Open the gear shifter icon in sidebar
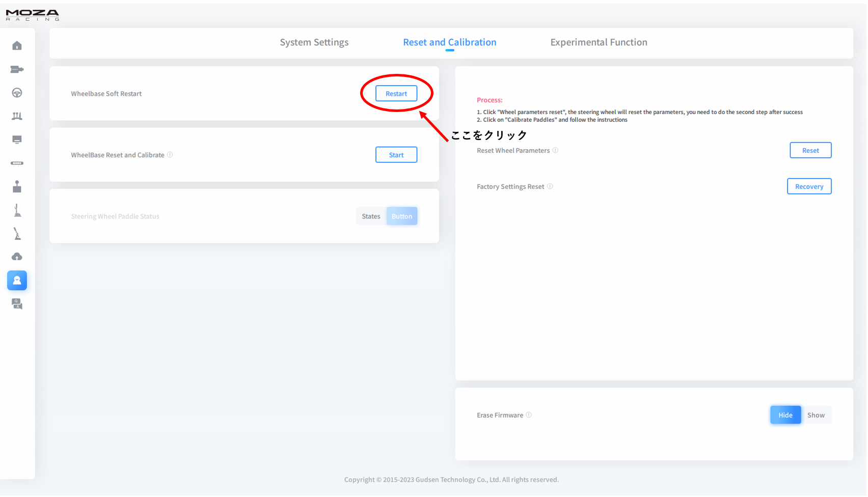This screenshot has width=868, height=497. pos(17,187)
